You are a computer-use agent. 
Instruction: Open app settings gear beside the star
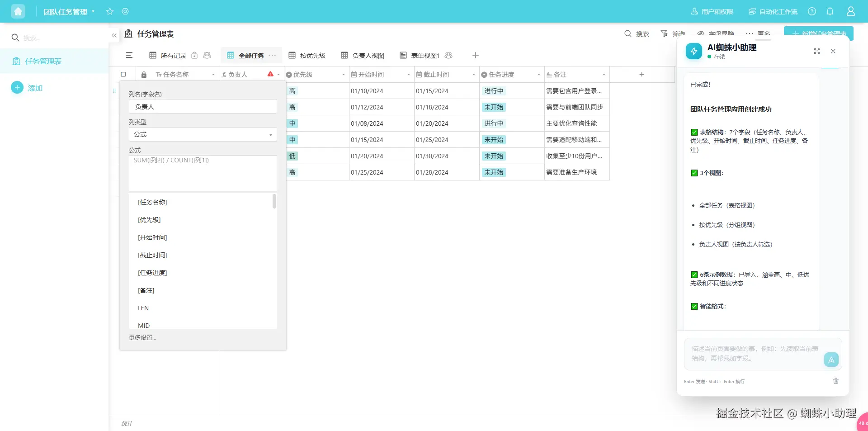pyautogui.click(x=125, y=11)
